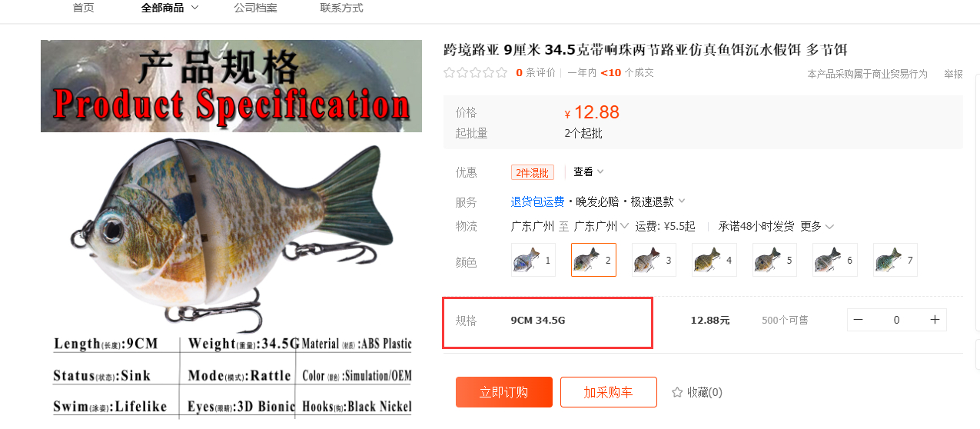The height and width of the screenshot is (429, 980).
Task: Open the 公司档案 tab
Action: [255, 8]
